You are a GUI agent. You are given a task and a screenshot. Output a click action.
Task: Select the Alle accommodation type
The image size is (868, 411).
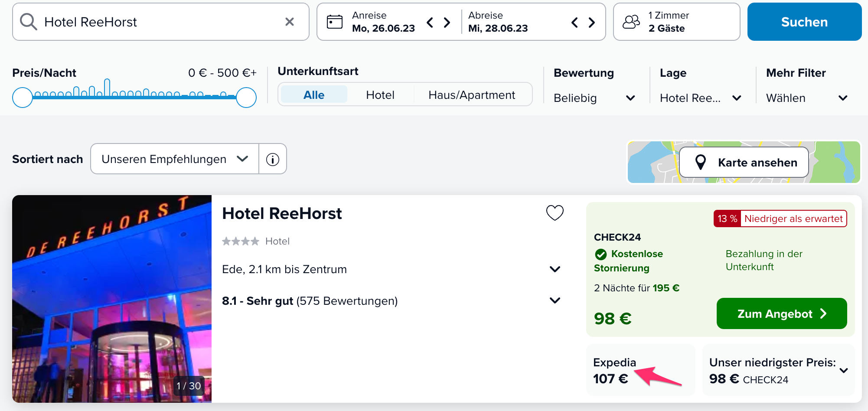coord(314,95)
